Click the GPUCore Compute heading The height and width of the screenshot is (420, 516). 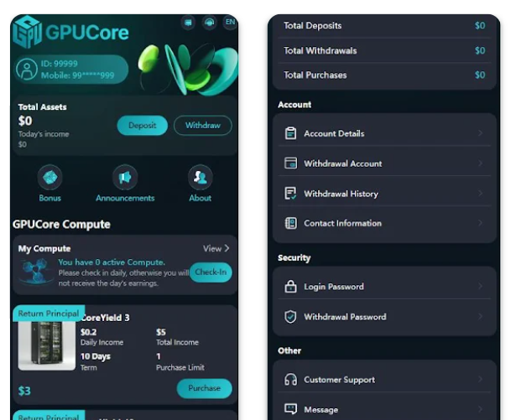point(61,225)
